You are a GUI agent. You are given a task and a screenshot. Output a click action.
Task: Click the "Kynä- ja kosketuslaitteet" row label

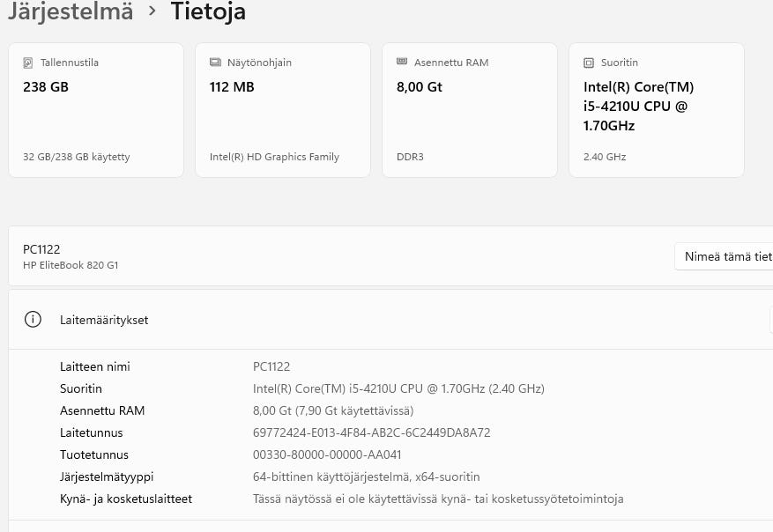point(126,499)
